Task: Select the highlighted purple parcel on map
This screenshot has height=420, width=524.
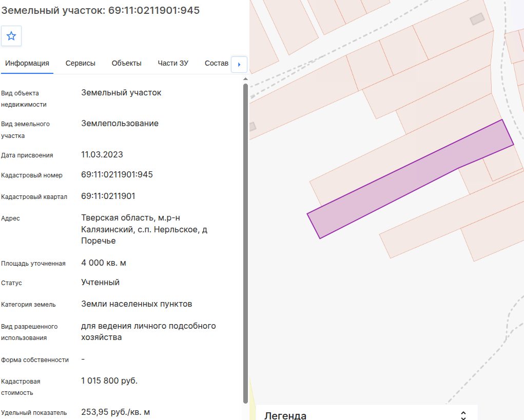Action: coord(411,179)
